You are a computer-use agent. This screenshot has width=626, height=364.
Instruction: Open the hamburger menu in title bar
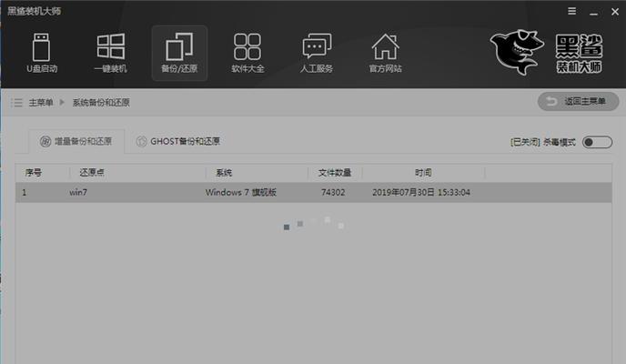click(571, 11)
